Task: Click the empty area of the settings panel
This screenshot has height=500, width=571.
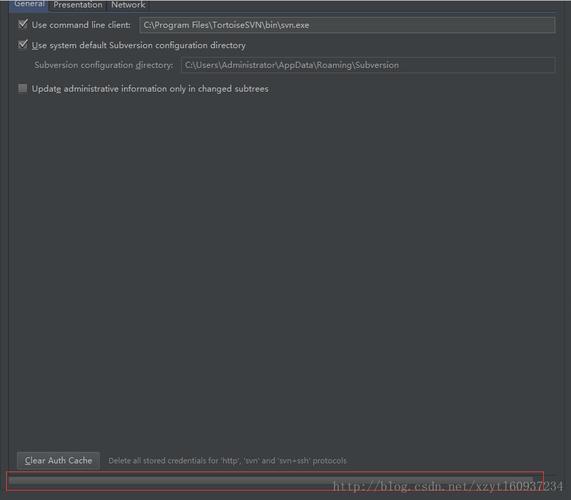Action: click(x=284, y=269)
